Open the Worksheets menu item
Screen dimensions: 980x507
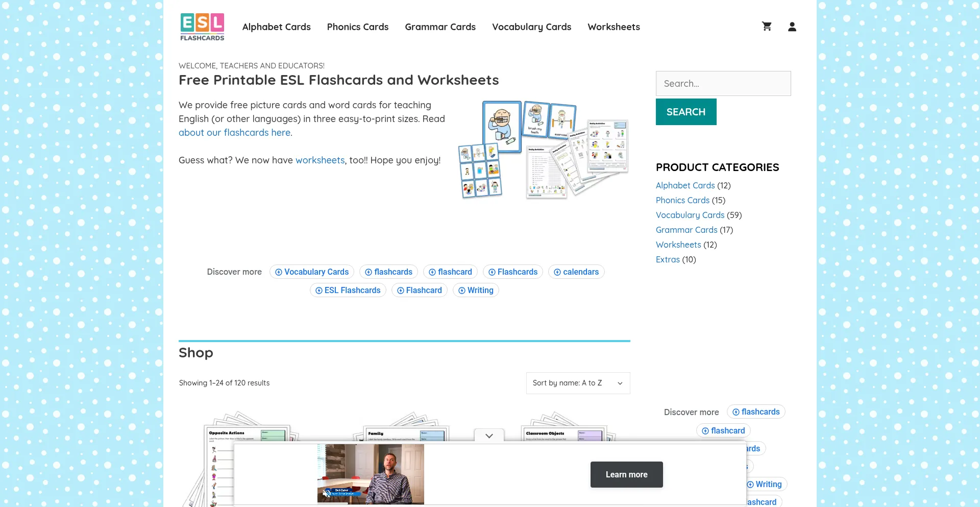[x=614, y=27]
